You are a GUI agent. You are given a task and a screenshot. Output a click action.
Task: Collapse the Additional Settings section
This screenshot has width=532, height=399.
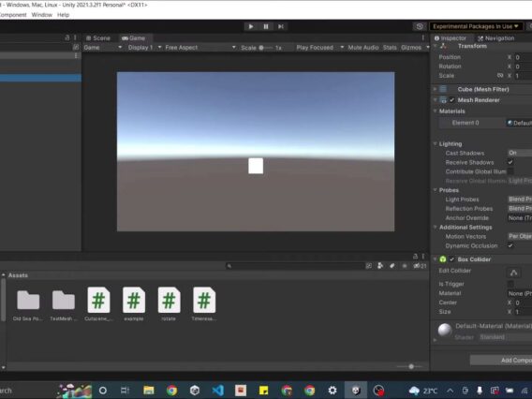435,227
